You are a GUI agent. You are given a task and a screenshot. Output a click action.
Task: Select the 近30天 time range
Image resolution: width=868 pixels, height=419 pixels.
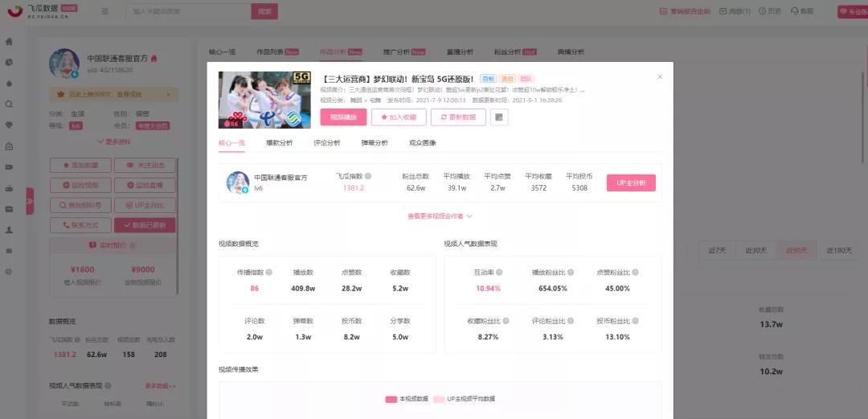pos(755,250)
